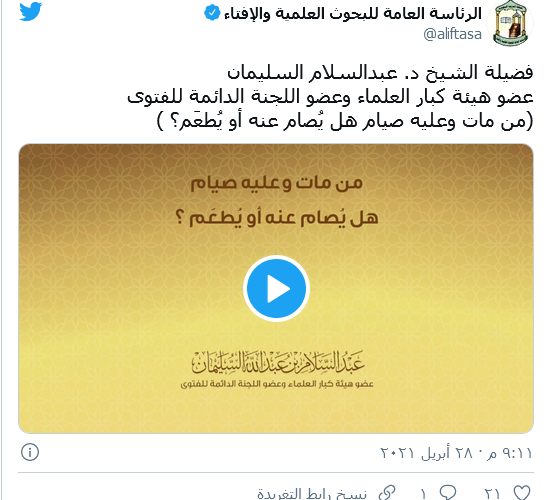Click the ٩:١١ م ٢٨ أبريل ٢٠٢١ timestamp
Viewport: 550px width, 500px height.
(x=456, y=453)
